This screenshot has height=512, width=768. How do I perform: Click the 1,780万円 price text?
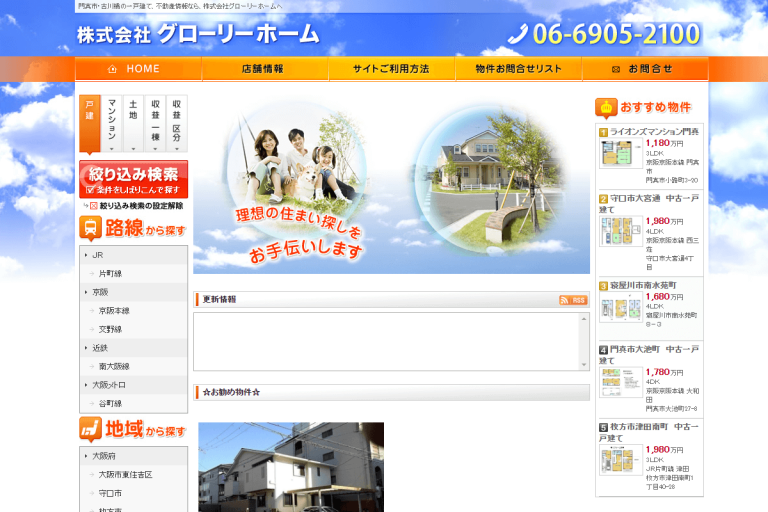point(665,372)
